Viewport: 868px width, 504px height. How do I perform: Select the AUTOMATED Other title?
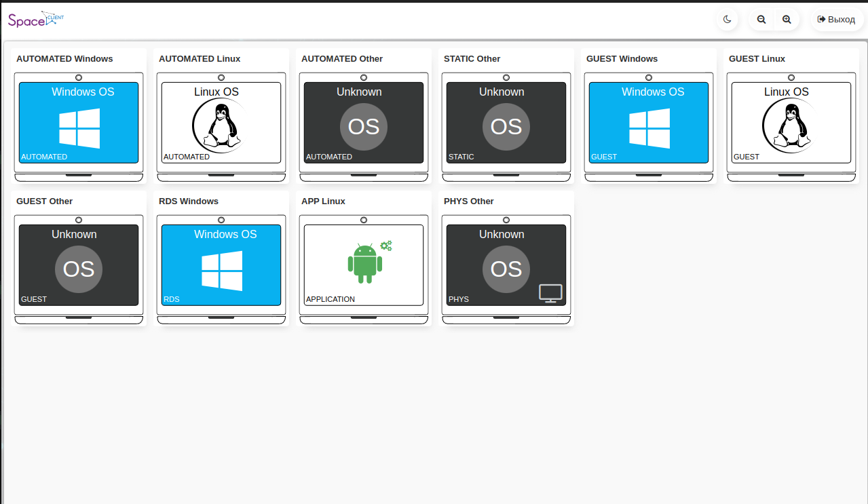point(342,59)
